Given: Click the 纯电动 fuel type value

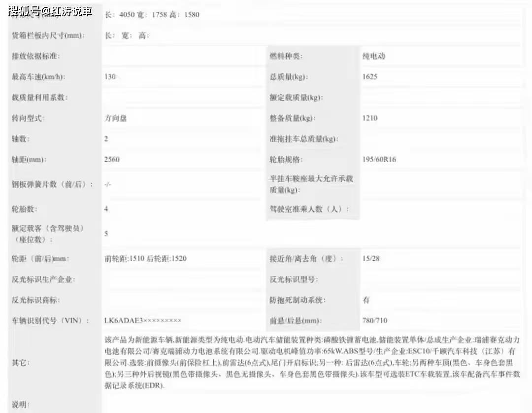Looking at the screenshot, I should coord(373,56).
